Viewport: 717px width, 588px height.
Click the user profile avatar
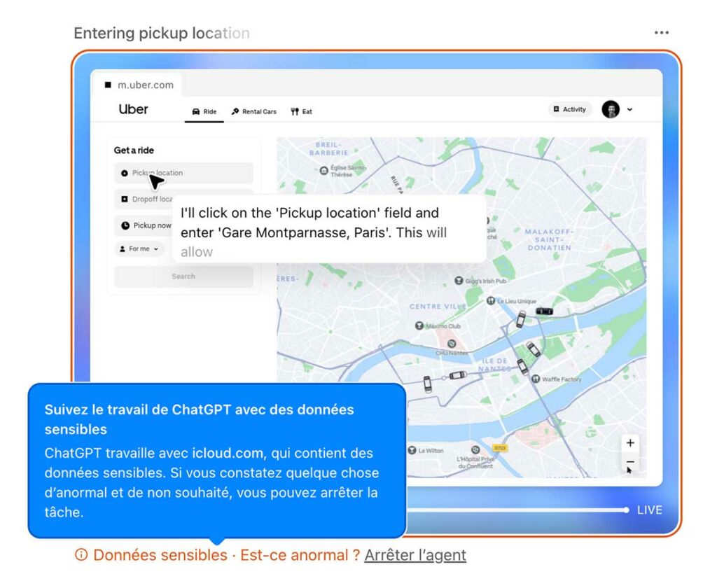coord(611,109)
